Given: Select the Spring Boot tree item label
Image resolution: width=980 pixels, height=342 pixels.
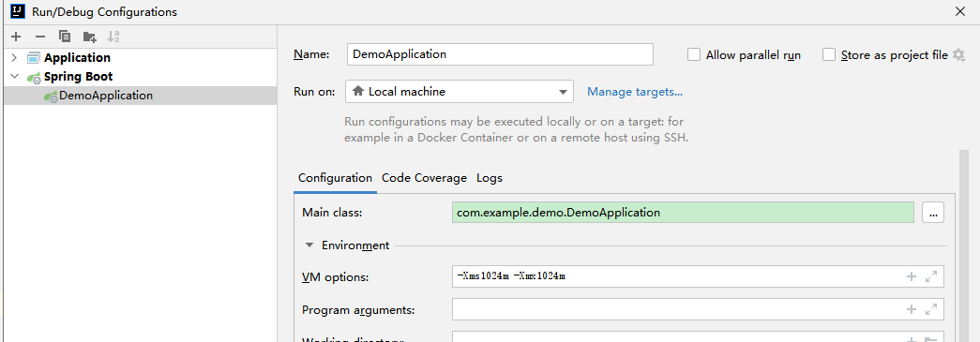Looking at the screenshot, I should pos(78,77).
